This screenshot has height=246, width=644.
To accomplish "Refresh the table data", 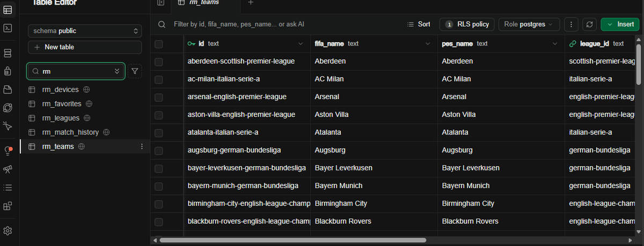I will pos(589,24).
